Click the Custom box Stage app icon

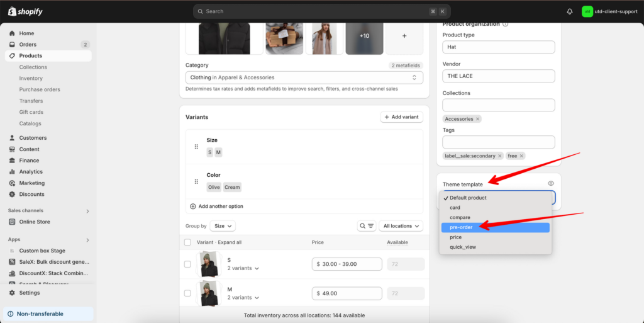pos(12,251)
